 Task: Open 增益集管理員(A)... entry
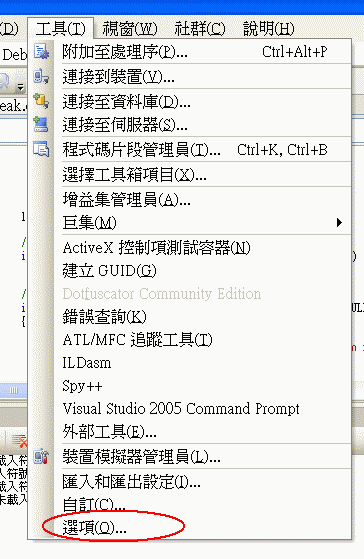(x=126, y=200)
